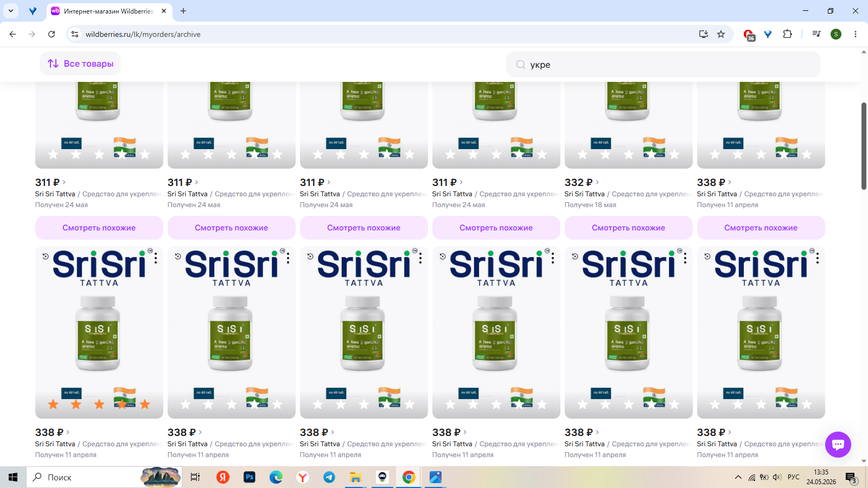View site information for wildberries.ru
Screen dimensions: 868x488
(75, 34)
